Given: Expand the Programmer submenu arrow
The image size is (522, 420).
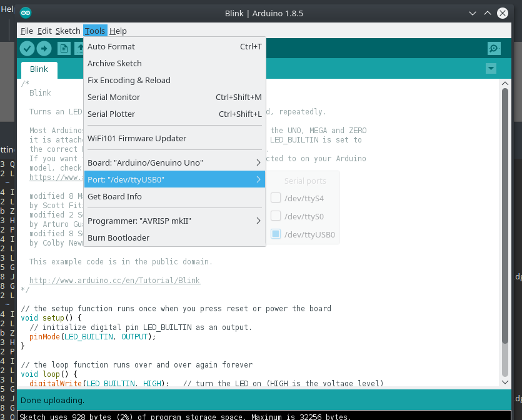Looking at the screenshot, I should 258,221.
